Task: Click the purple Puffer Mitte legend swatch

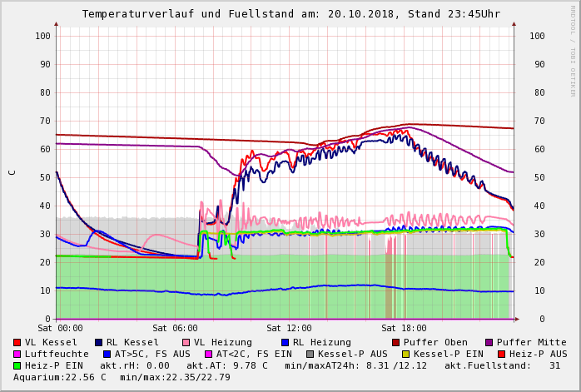Action: 489,342
